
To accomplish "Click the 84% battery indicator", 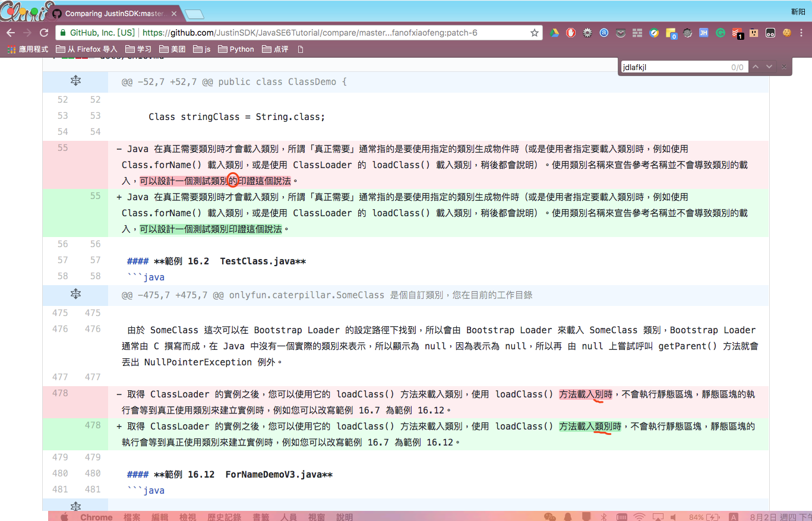I will click(x=704, y=517).
